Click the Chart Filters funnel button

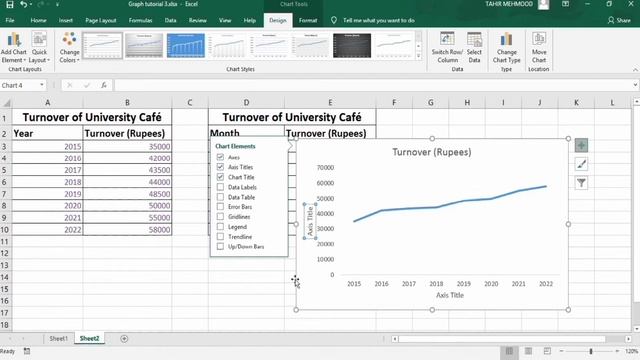tap(581, 183)
